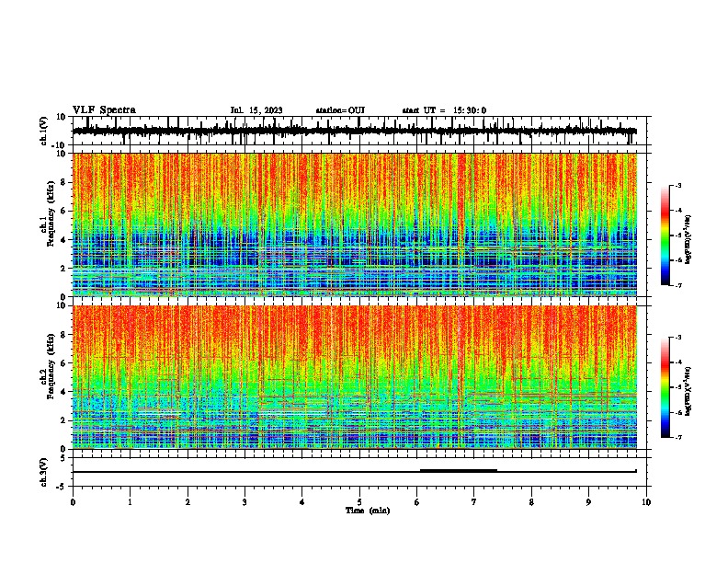
Task: Click tick label "5" on the Time axis
Action: 359,502
